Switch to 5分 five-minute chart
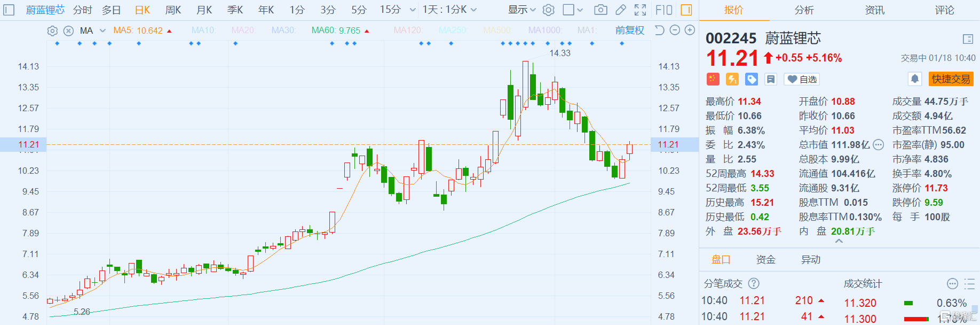 point(359,10)
